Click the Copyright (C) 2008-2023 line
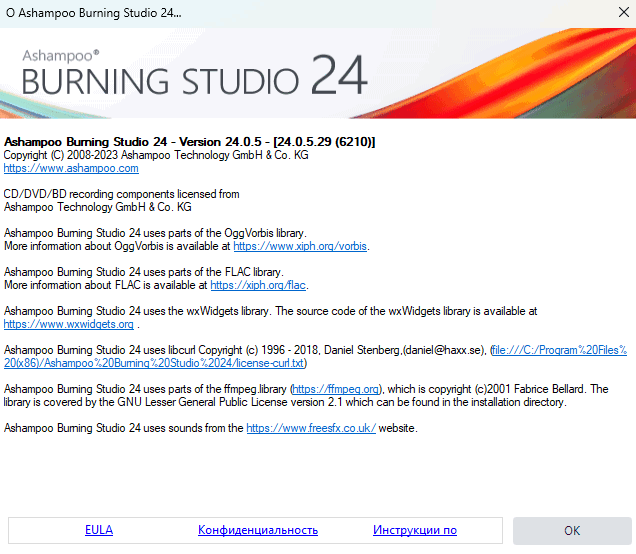Viewport: 636px width, 554px height. (x=156, y=155)
